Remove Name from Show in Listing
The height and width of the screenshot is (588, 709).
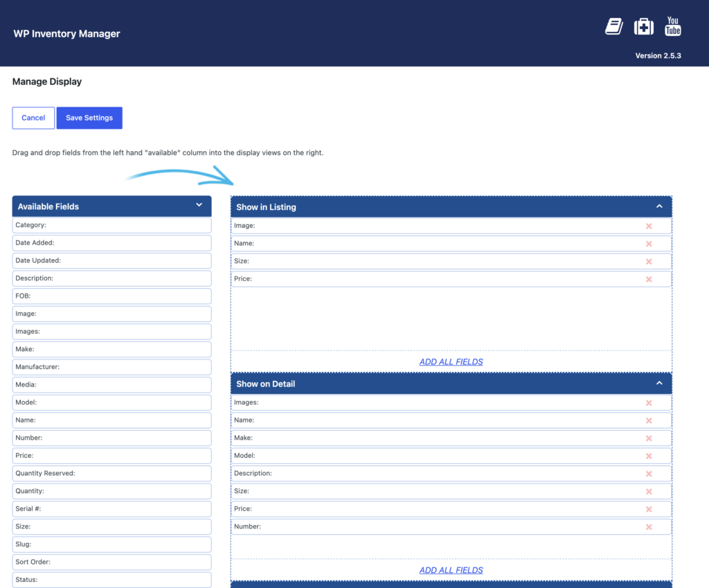649,244
